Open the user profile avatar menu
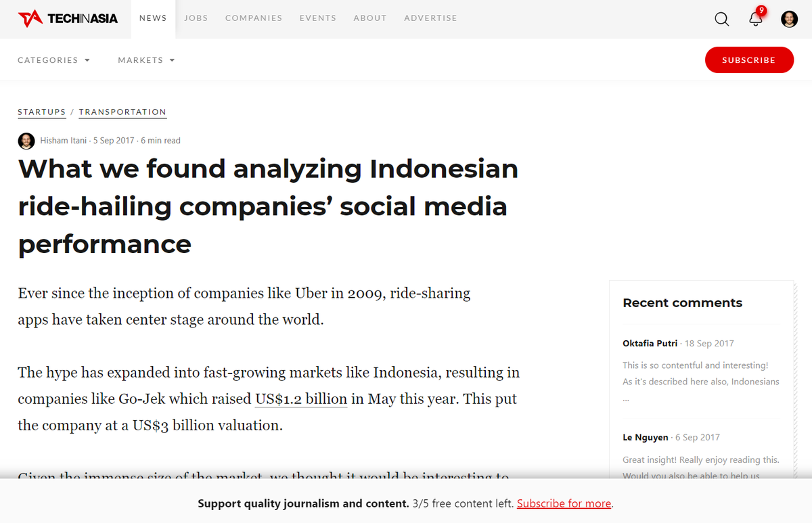The width and height of the screenshot is (812, 523). pyautogui.click(x=789, y=19)
